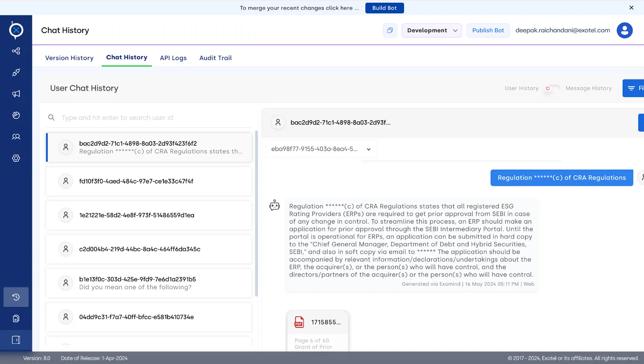The height and width of the screenshot is (364, 644).
Task: Click the Build Bot button
Action: tap(384, 8)
